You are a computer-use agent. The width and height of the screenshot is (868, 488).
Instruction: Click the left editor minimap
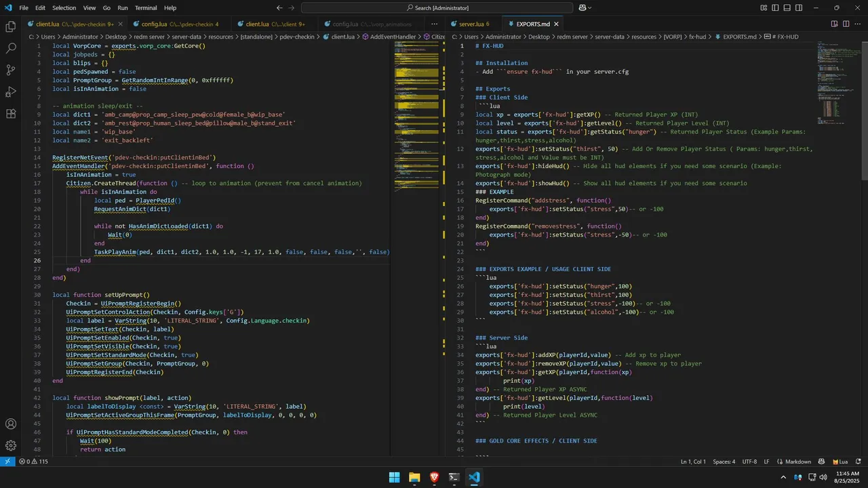(x=416, y=248)
